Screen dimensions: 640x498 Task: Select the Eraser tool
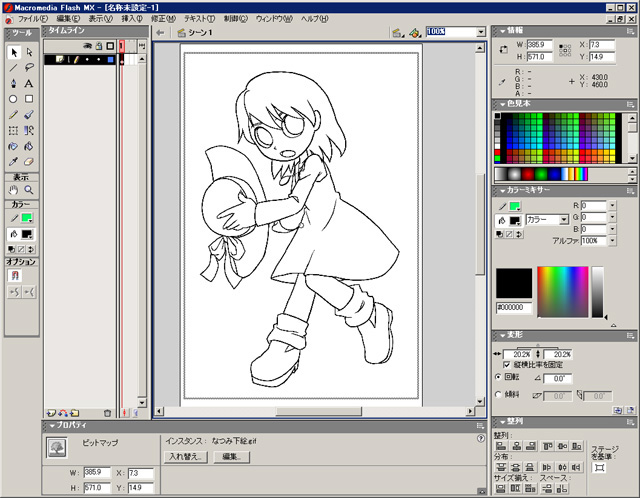click(29, 162)
